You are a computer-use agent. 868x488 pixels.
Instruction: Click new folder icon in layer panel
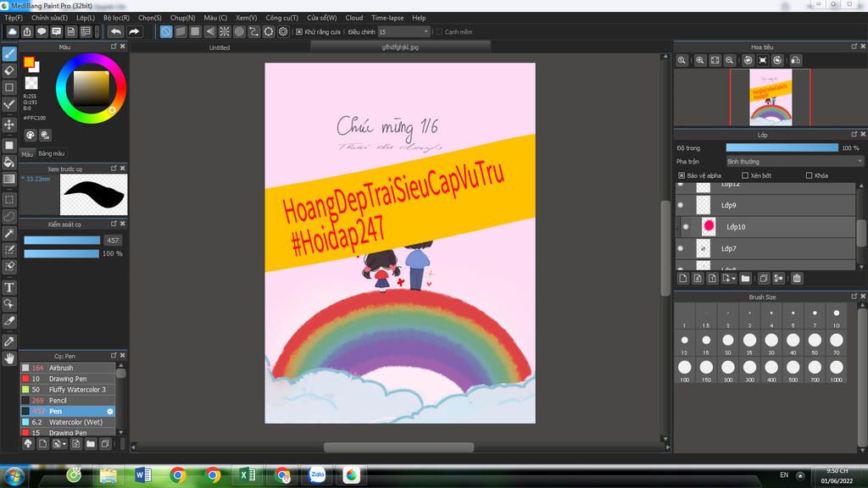click(x=745, y=278)
